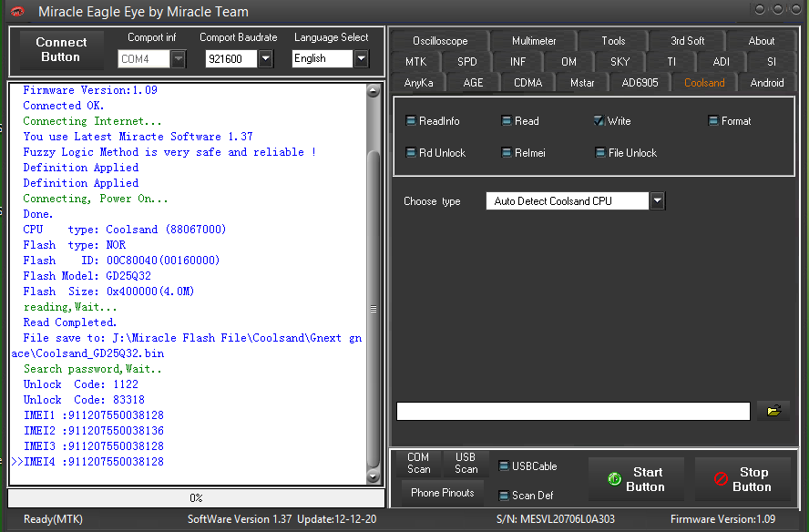Open the SPD tab
Image resolution: width=809 pixels, height=532 pixels.
point(467,62)
